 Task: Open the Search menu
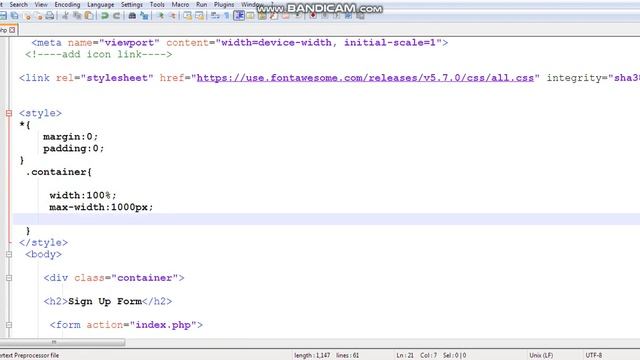coord(18,4)
